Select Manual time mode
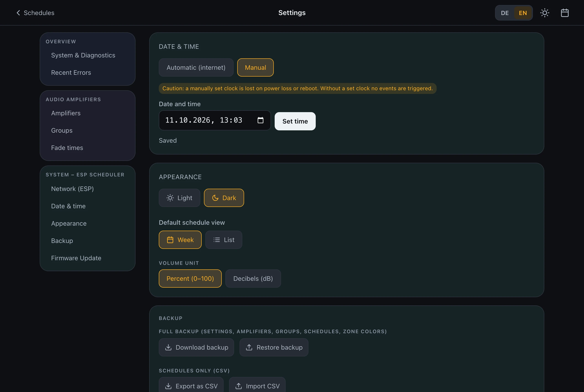This screenshot has width=584, height=392. (255, 67)
